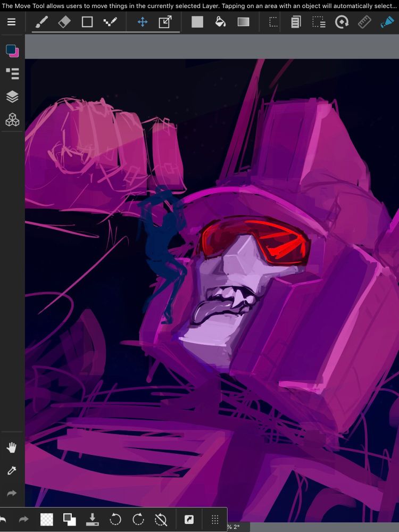Select the Operation object tool

pos(165,22)
